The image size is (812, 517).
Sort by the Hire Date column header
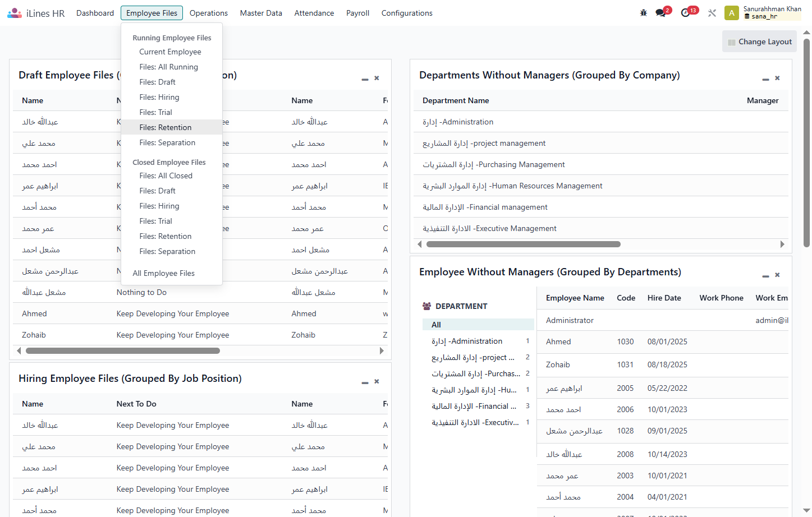(x=664, y=298)
